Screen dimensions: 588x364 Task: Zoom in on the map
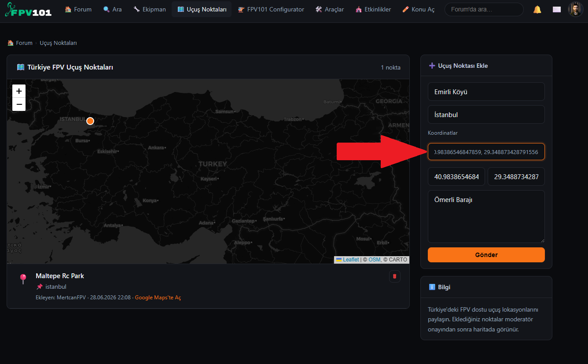point(19,91)
